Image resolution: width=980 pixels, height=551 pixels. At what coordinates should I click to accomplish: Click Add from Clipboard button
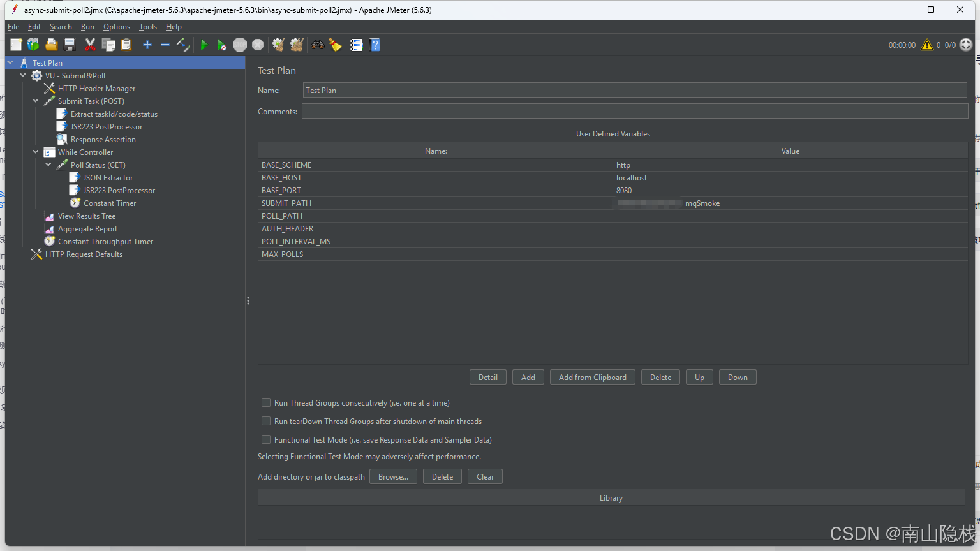point(593,377)
